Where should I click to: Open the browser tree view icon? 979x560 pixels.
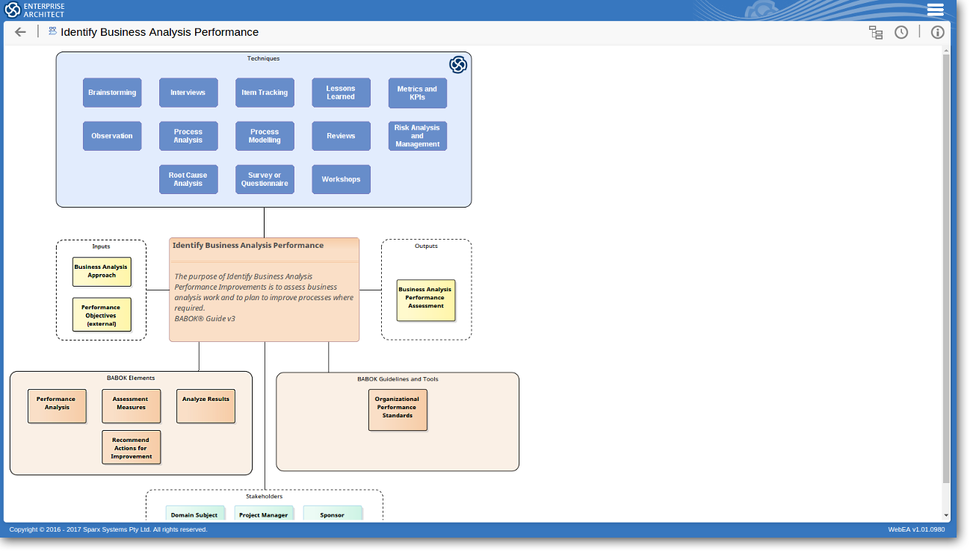click(875, 32)
